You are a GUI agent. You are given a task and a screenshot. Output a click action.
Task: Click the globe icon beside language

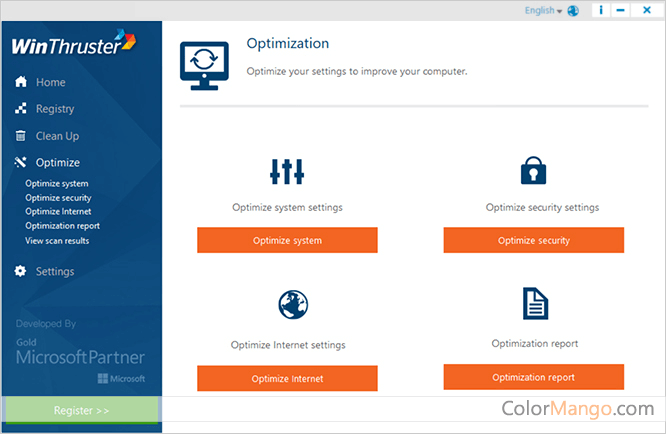(x=573, y=11)
